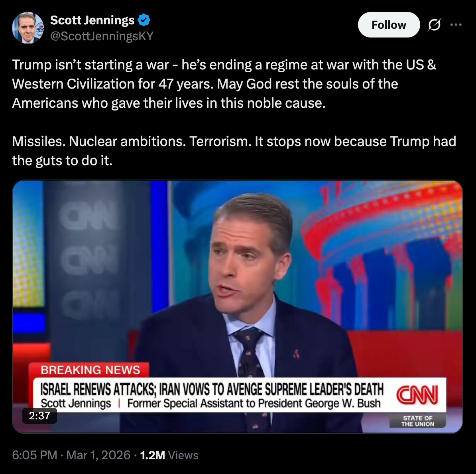476x474 pixels.
Task: Click the 'State of the Union' label
Action: click(418, 421)
